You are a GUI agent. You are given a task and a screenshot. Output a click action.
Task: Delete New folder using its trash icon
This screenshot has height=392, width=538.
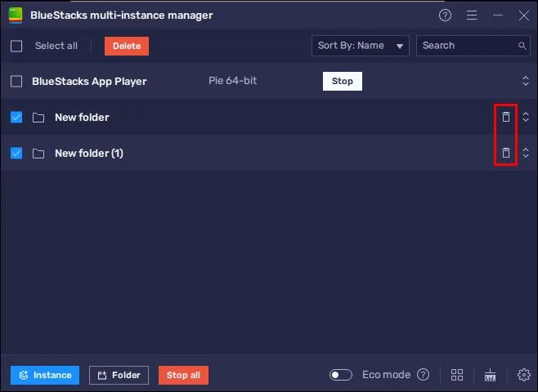[x=506, y=117]
